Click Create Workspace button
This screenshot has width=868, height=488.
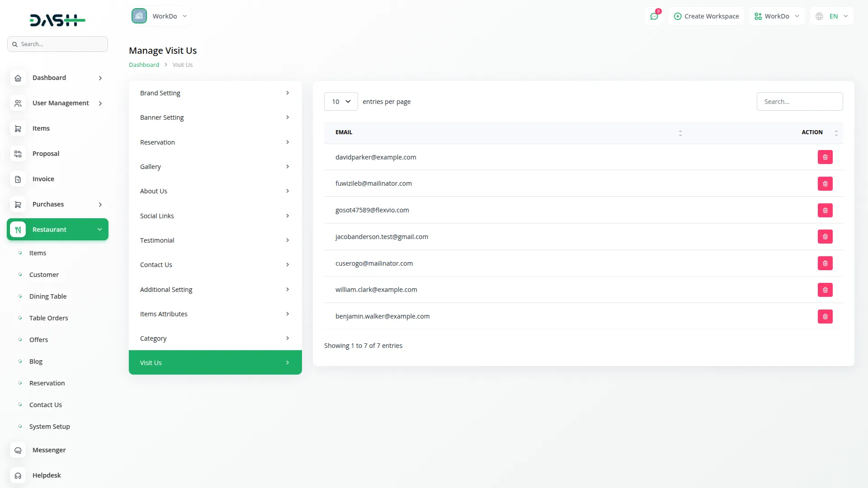706,16
